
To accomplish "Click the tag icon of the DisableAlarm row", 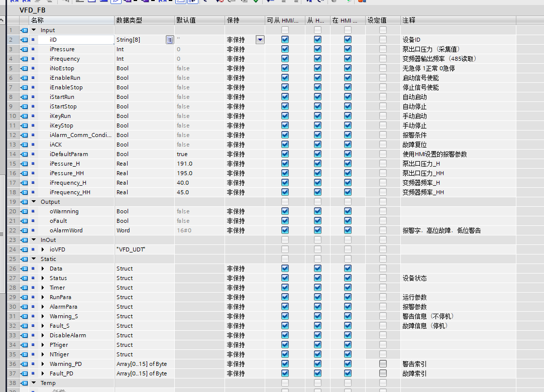I will coord(24,335).
